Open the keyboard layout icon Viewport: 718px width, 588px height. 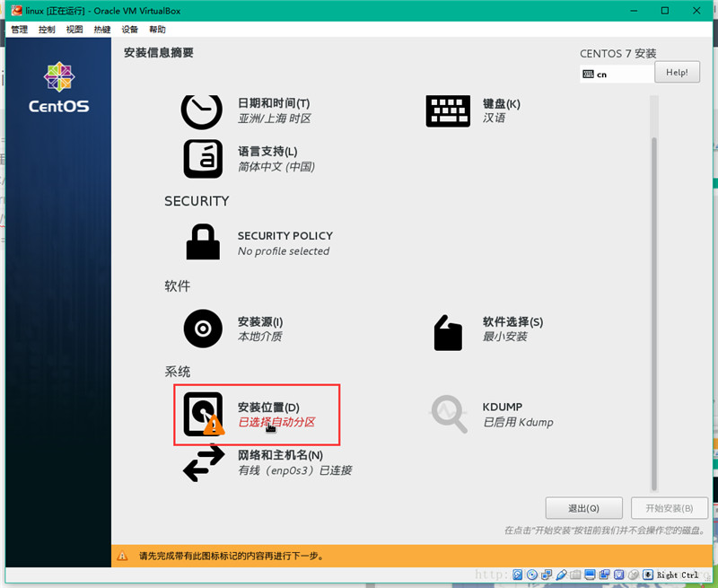tap(448, 110)
